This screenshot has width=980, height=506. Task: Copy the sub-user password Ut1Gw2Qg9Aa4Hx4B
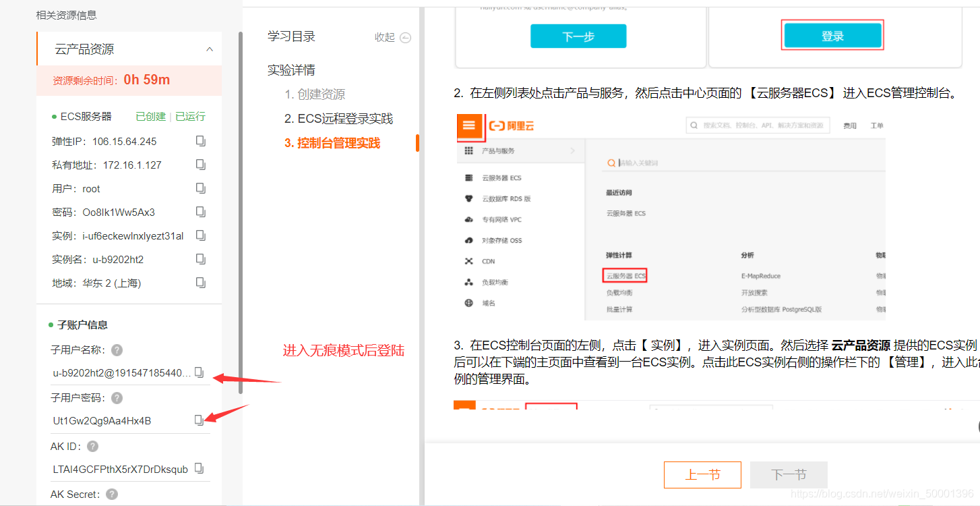tap(198, 420)
